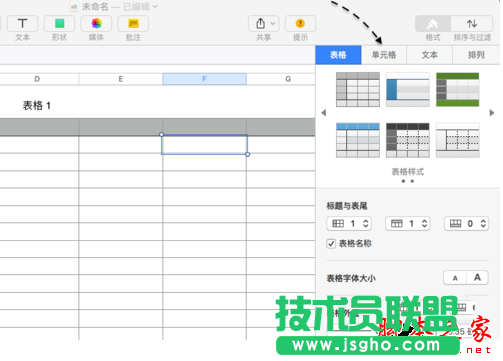Decrease table font size with small A
The image size is (503, 361).
click(x=455, y=278)
